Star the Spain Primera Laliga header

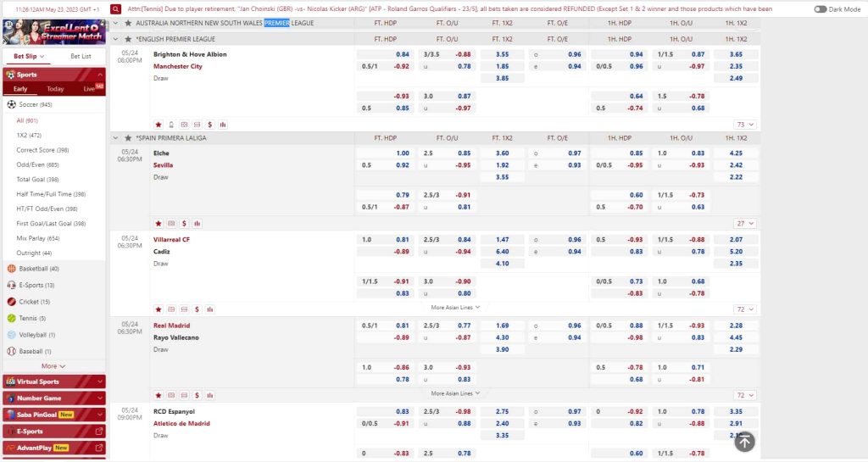128,138
